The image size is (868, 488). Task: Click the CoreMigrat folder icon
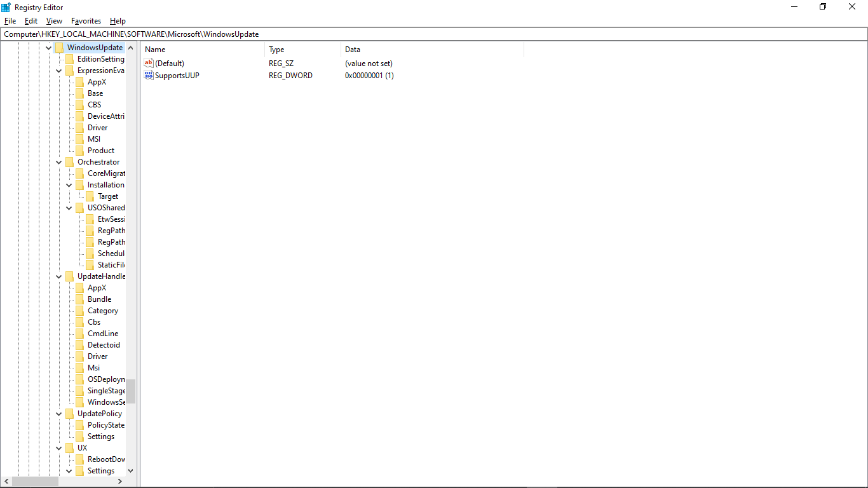click(80, 173)
